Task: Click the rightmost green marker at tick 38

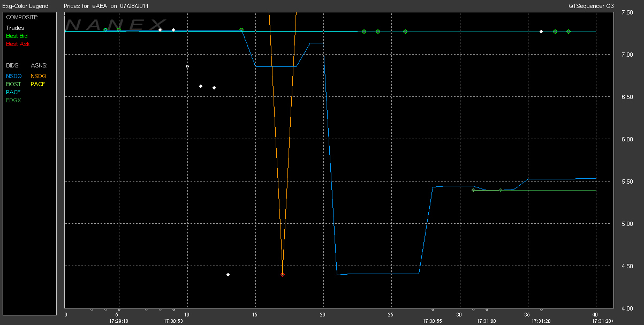Action: click(569, 32)
